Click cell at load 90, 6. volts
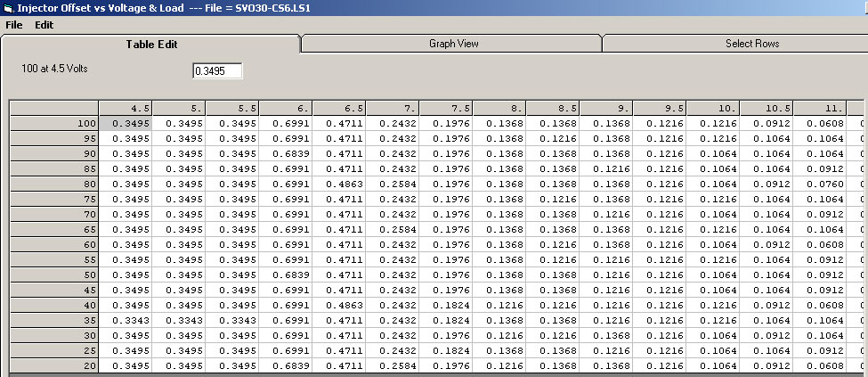This screenshot has width=868, height=377. pos(286,154)
